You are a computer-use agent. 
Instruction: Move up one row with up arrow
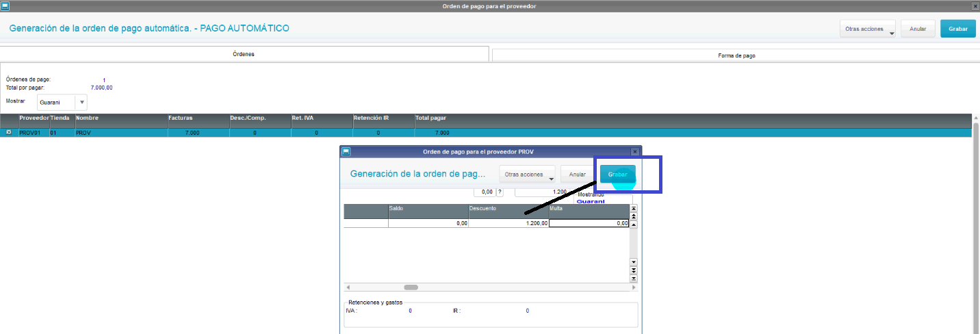[633, 224]
